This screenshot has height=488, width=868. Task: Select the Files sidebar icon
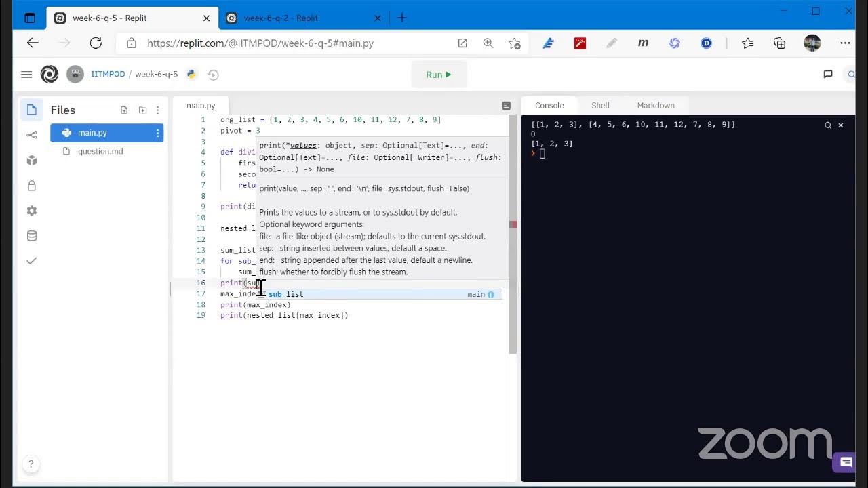(x=31, y=110)
